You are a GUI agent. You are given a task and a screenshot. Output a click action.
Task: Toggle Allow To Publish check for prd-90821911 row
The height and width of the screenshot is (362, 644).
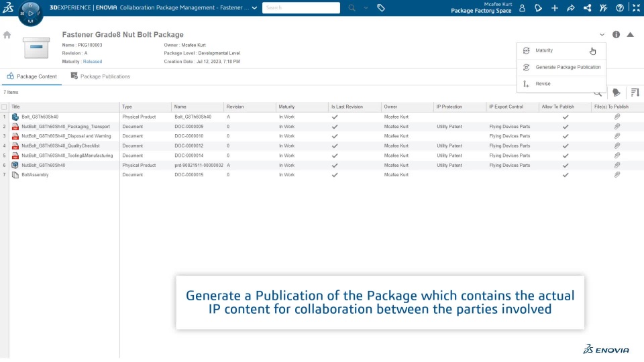coord(566,166)
